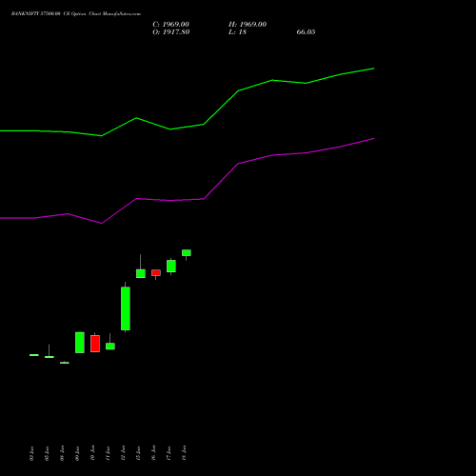
Task: Click the last, rightmost date label on x-axis
Action: [184, 453]
